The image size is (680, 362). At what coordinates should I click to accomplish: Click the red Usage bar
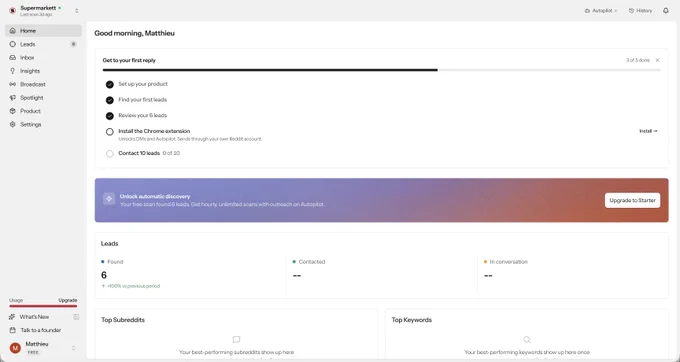(43, 306)
